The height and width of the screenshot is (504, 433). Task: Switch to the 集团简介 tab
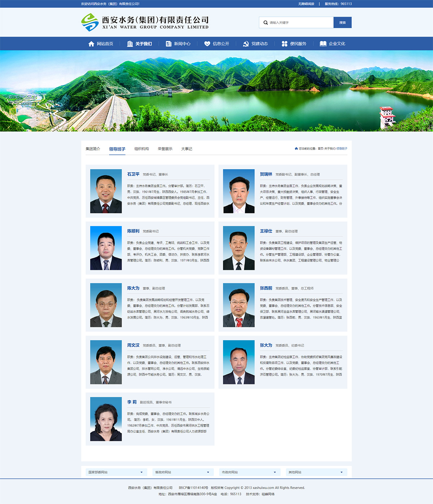tap(93, 149)
